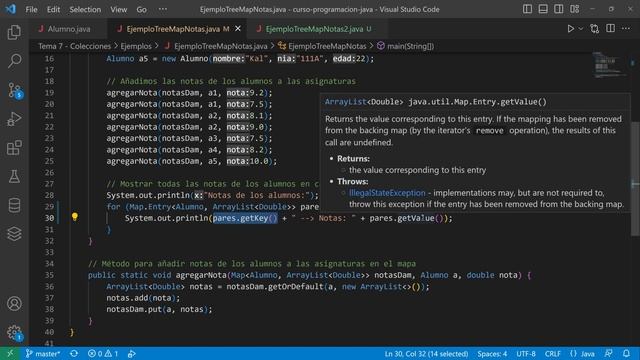Click agregarNota method name on line 35

click(200, 275)
